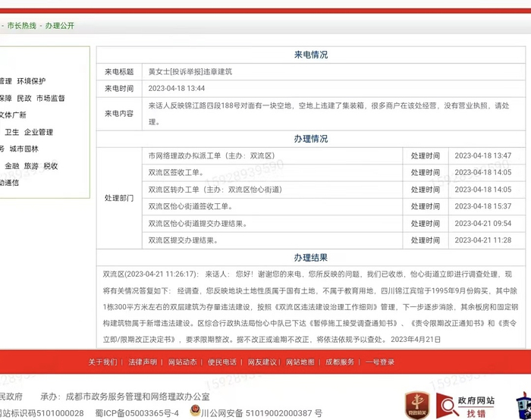Open 网站地图 footer link
Viewport: 531px width, 420px height.
(300, 362)
